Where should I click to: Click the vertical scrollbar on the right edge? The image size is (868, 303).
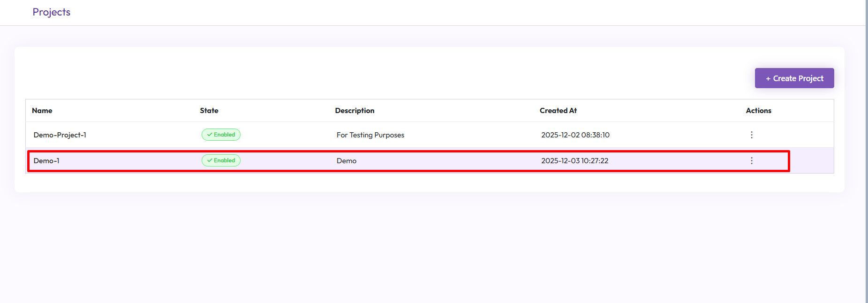(866, 141)
